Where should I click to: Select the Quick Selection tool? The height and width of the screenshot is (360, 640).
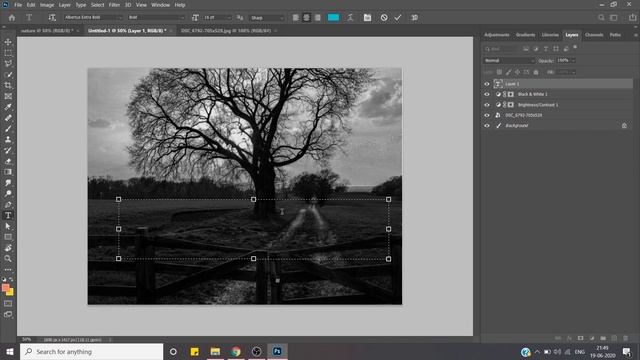pyautogui.click(x=8, y=75)
